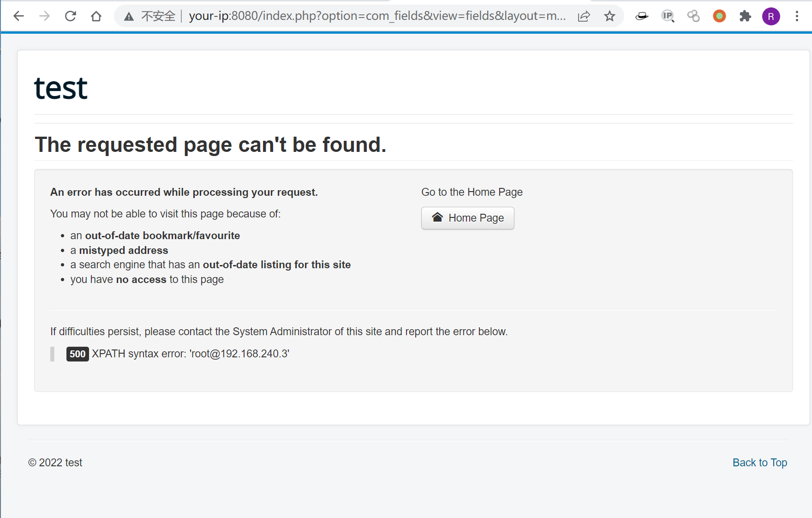
Task: Open the IP lookup extension icon
Action: 668,17
